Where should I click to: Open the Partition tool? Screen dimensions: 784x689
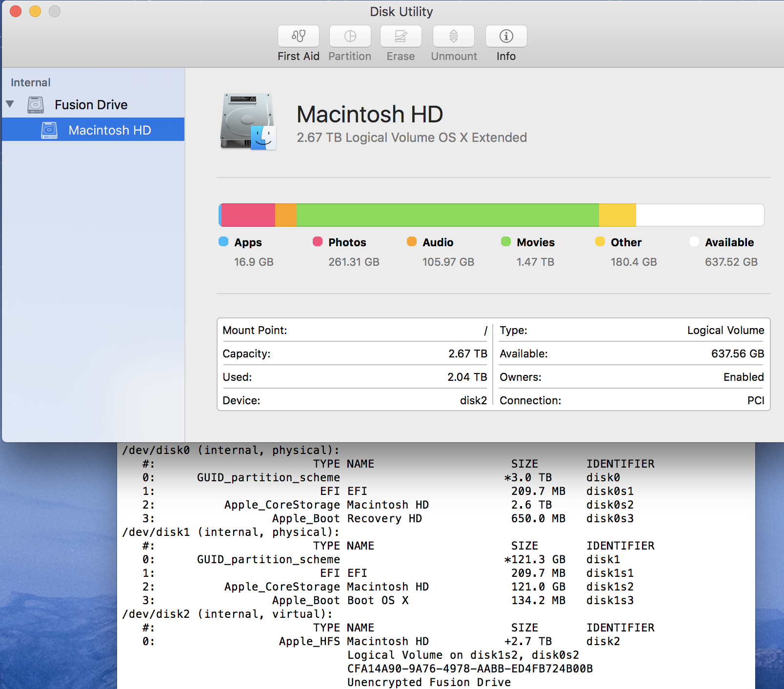350,37
